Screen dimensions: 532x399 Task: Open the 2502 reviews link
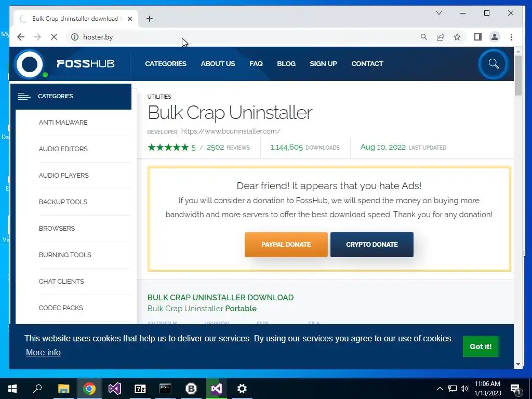coord(228,148)
